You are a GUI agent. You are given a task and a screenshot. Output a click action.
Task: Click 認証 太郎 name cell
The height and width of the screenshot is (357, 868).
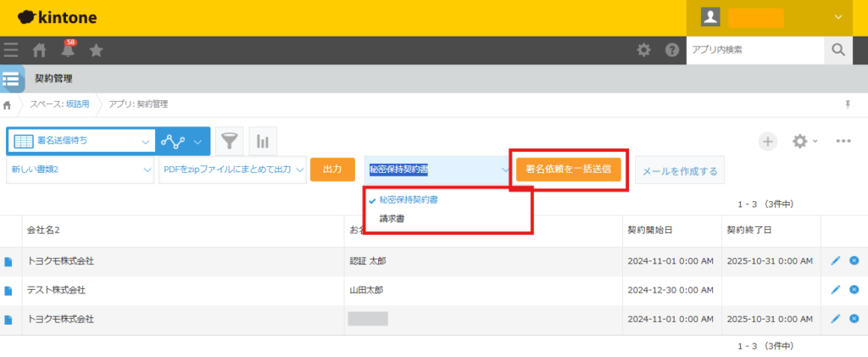pyautogui.click(x=368, y=260)
